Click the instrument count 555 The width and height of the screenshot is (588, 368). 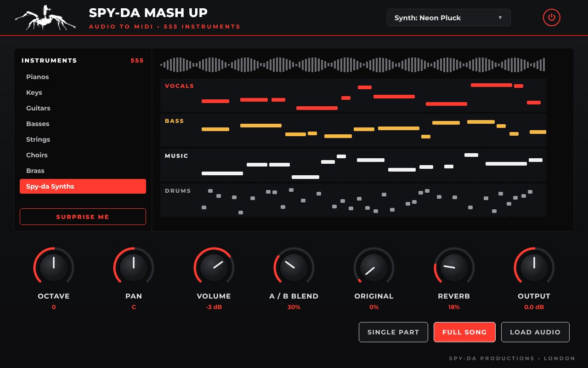pyautogui.click(x=137, y=61)
